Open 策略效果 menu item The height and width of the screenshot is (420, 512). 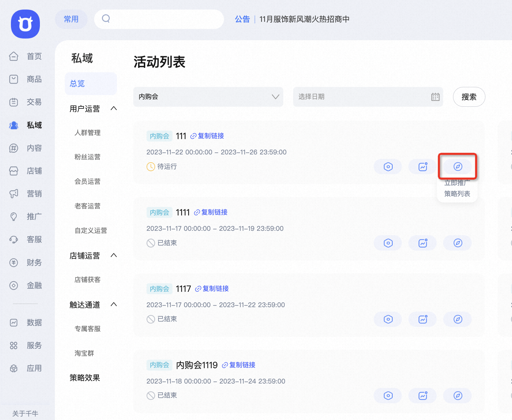(x=85, y=378)
